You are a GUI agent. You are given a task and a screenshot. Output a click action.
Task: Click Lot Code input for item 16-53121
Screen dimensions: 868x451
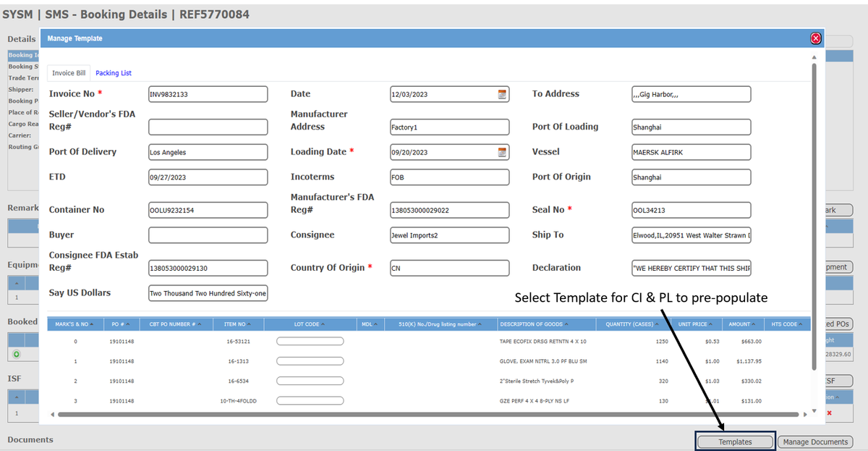pos(310,341)
